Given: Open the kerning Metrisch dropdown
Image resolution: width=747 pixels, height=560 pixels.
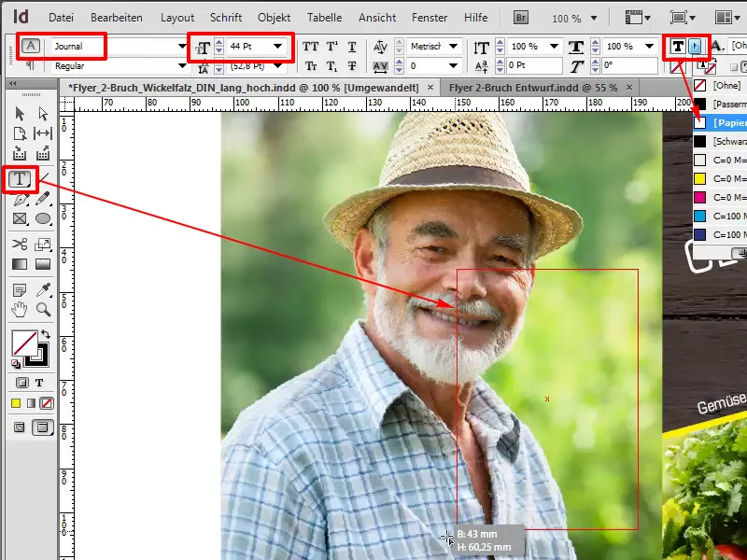Looking at the screenshot, I should point(453,46).
